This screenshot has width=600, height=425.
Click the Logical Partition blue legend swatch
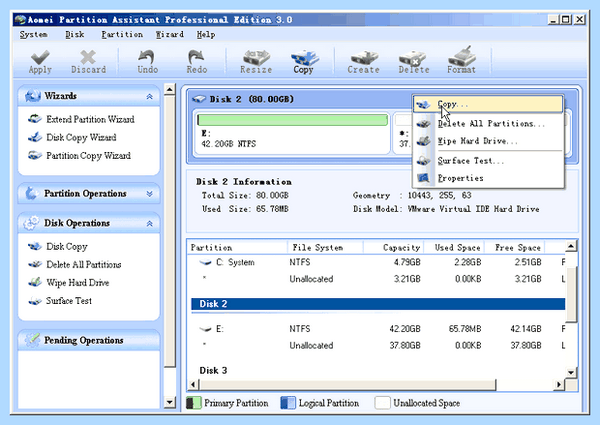point(288,403)
